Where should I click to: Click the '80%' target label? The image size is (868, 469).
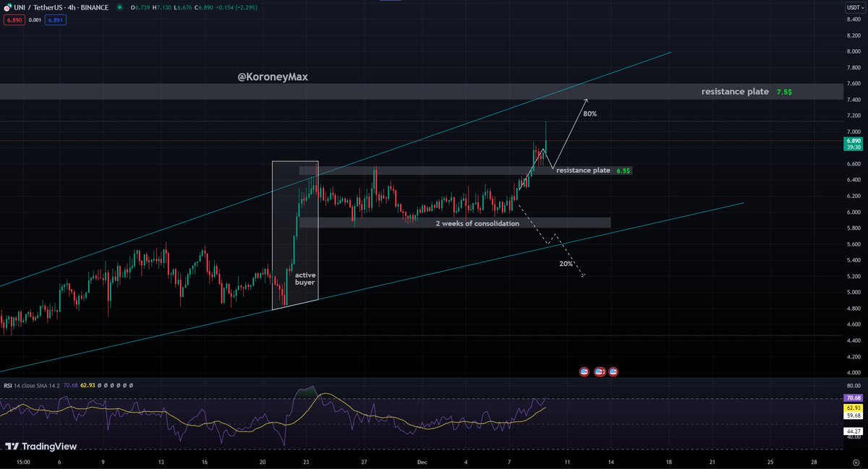(590, 114)
